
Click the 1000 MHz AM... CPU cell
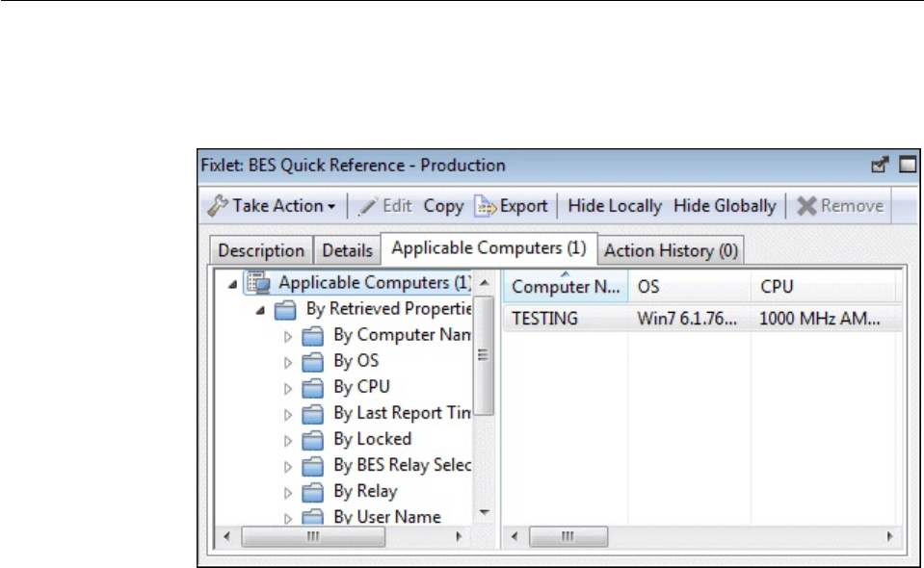click(x=820, y=319)
